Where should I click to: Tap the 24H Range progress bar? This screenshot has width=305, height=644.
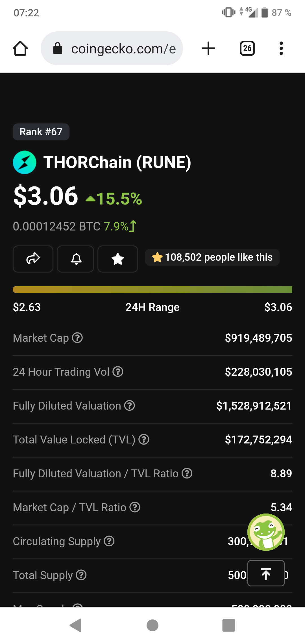coord(152,290)
